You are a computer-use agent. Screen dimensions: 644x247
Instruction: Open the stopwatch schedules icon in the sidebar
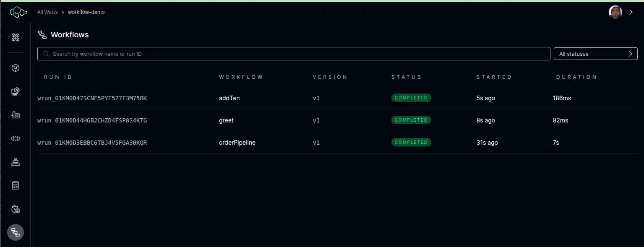click(16, 208)
